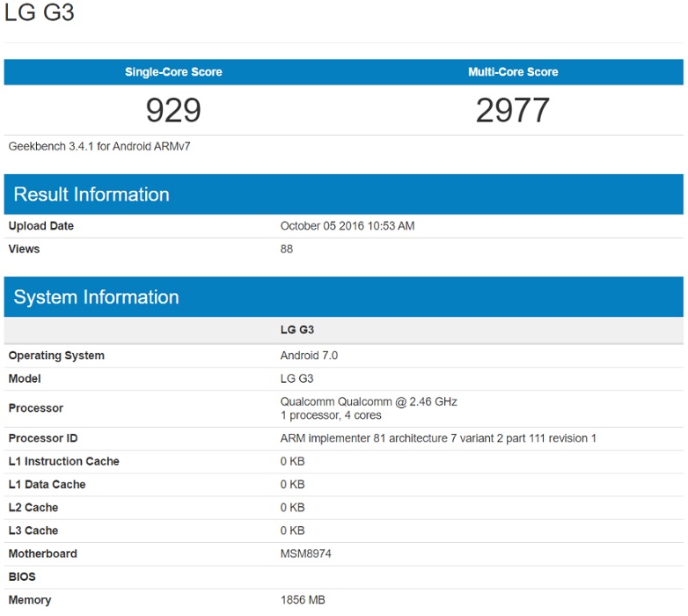Select the L1 Data Cache 0 KB value
The width and height of the screenshot is (688, 616).
(x=293, y=484)
